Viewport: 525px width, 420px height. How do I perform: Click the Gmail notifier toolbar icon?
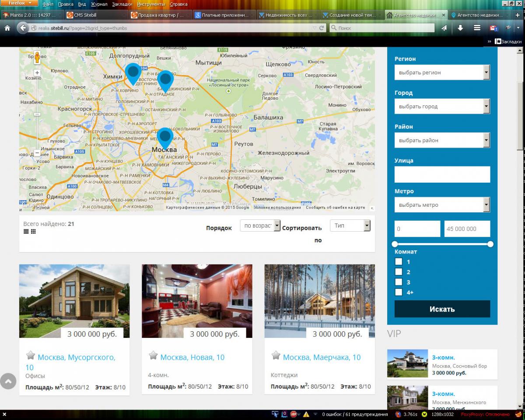(493, 28)
